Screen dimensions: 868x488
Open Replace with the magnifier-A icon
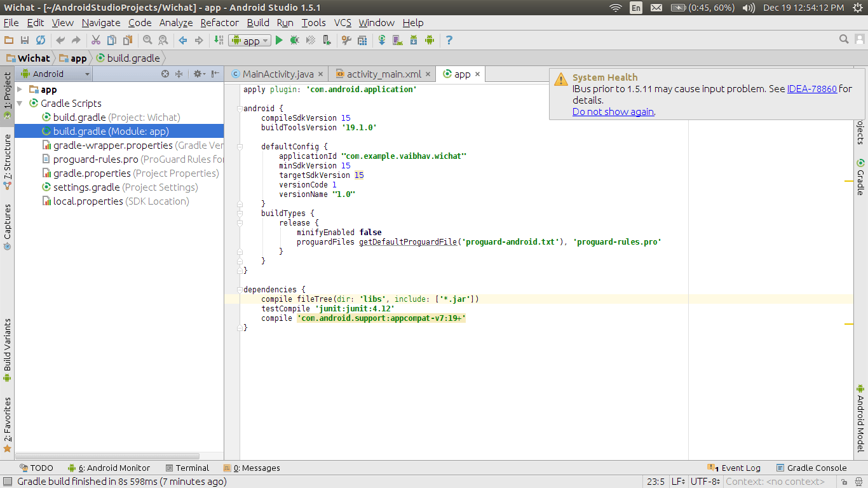coord(163,40)
